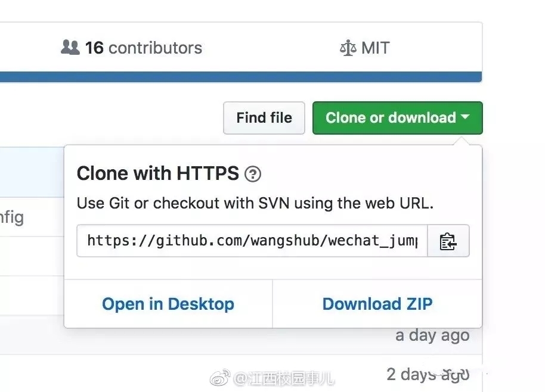Select the Weibo logo watermark
545x392 pixels.
point(220,378)
